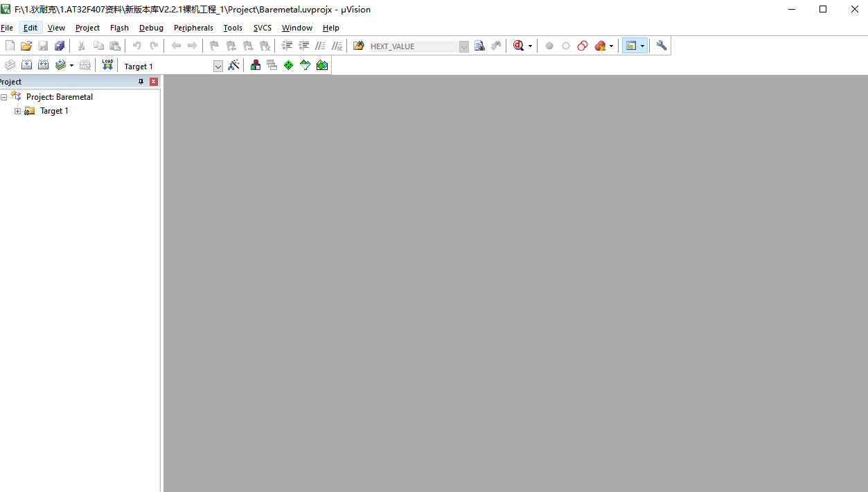Click the Undo arrow icon
The height and width of the screenshot is (492, 868).
click(137, 46)
